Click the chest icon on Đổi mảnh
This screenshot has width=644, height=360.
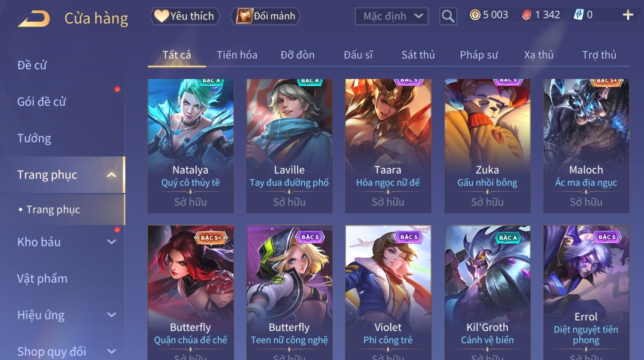[244, 16]
